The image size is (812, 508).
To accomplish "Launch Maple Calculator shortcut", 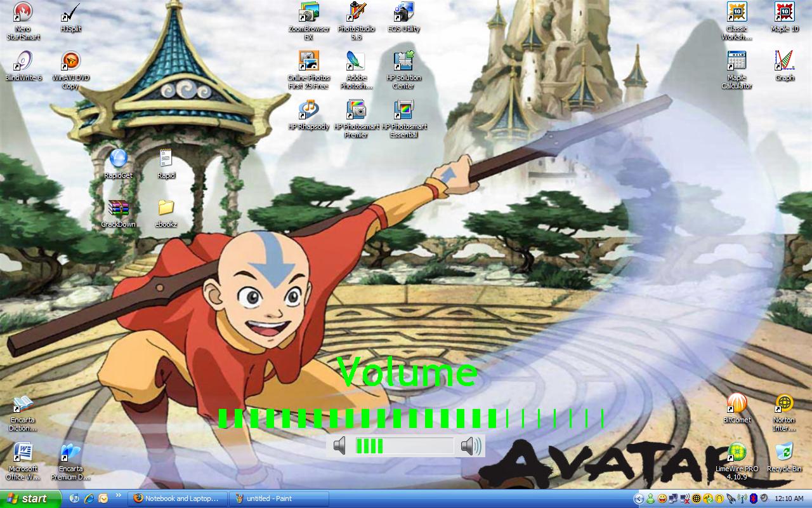I will [x=737, y=70].
